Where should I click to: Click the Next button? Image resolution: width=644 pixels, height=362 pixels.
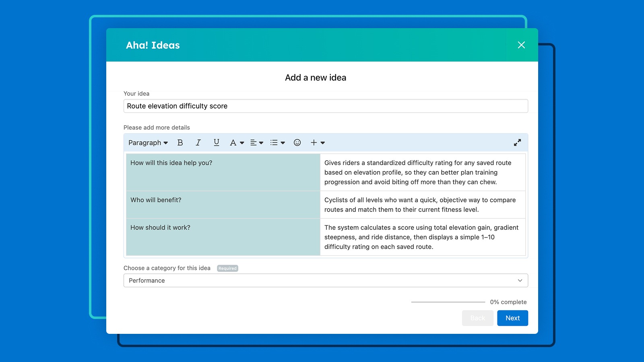[512, 318]
